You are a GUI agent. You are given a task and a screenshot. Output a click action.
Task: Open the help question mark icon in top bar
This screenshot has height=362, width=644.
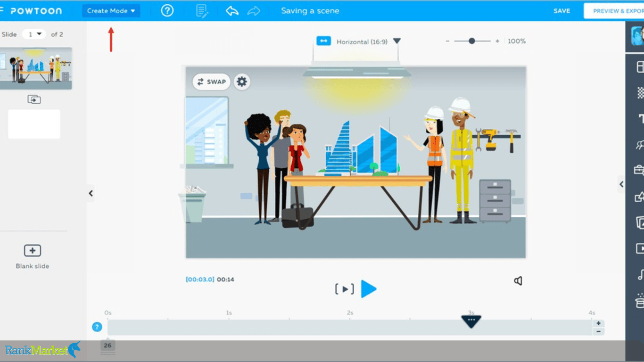pyautogui.click(x=167, y=10)
